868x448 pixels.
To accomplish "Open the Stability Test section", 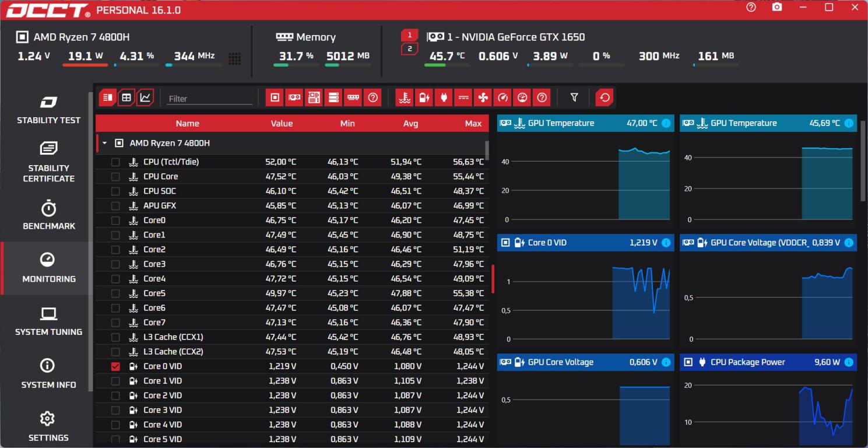I will 48,110.
